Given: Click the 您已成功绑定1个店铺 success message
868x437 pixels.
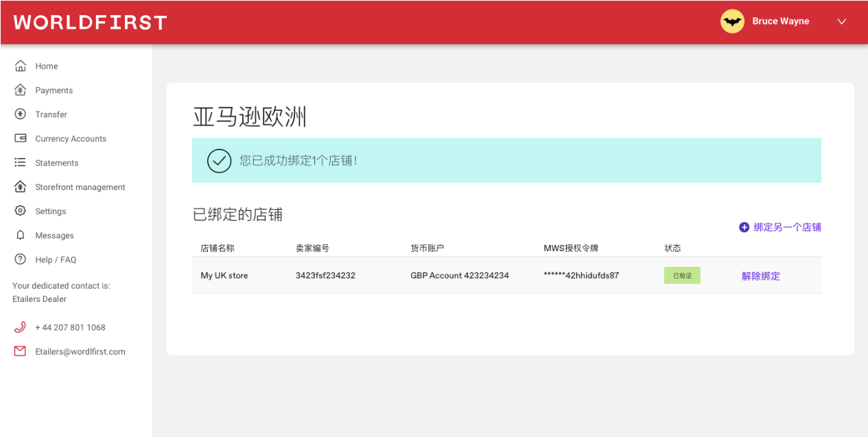Looking at the screenshot, I should [298, 161].
